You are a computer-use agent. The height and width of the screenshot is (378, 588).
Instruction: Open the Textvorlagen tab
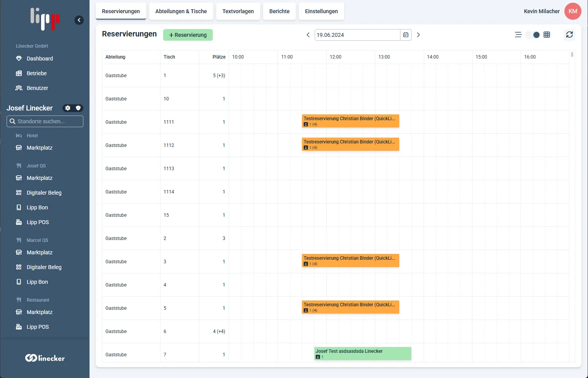coord(238,11)
